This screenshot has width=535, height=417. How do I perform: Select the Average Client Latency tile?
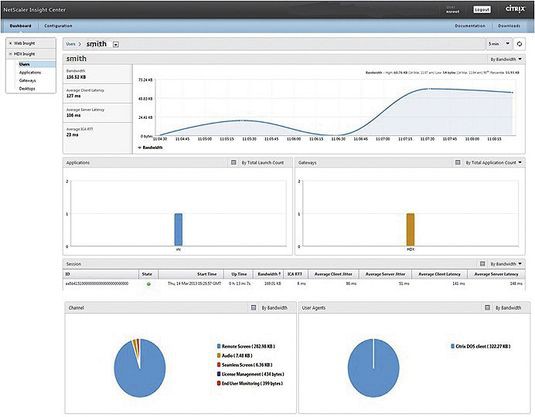[x=98, y=93]
